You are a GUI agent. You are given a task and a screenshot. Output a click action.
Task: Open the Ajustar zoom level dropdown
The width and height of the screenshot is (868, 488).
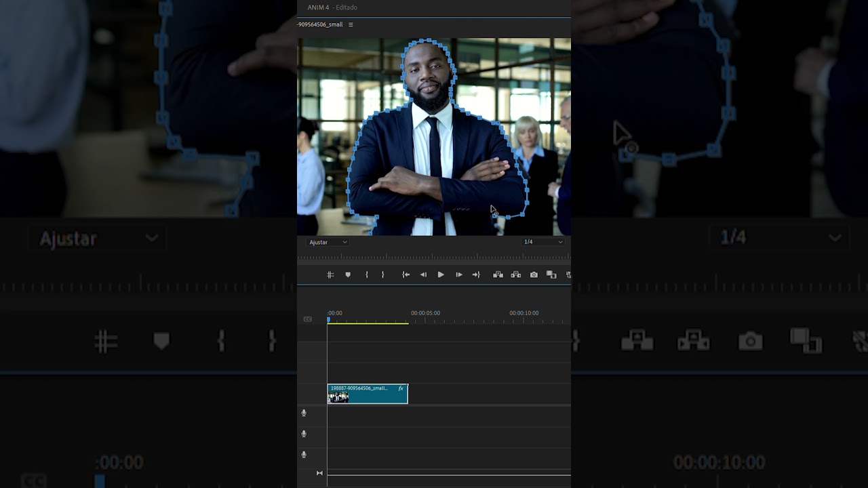click(x=328, y=242)
